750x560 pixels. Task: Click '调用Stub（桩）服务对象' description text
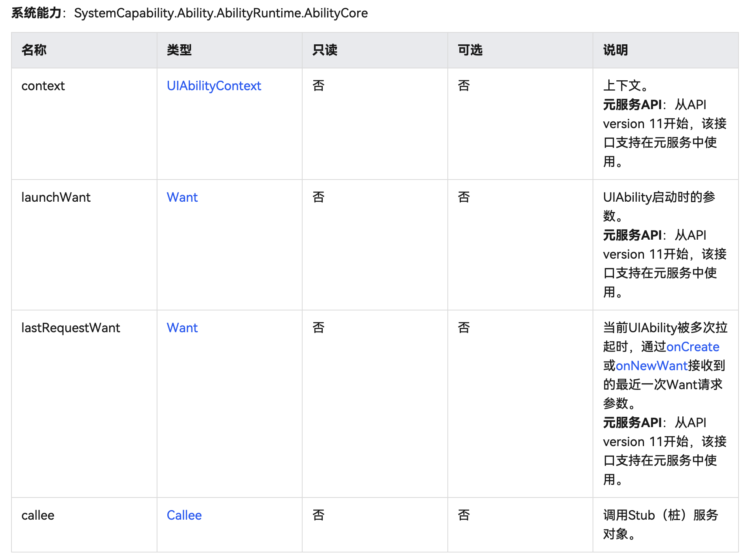[661, 525]
